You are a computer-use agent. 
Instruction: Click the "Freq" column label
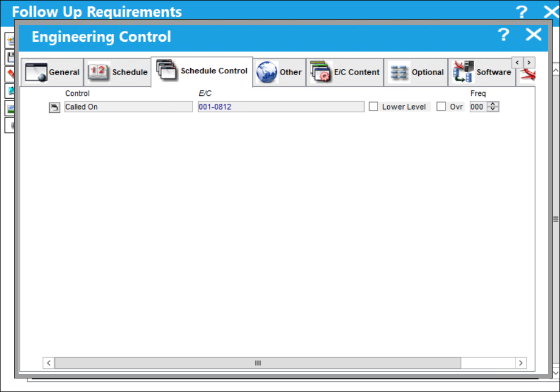point(478,94)
